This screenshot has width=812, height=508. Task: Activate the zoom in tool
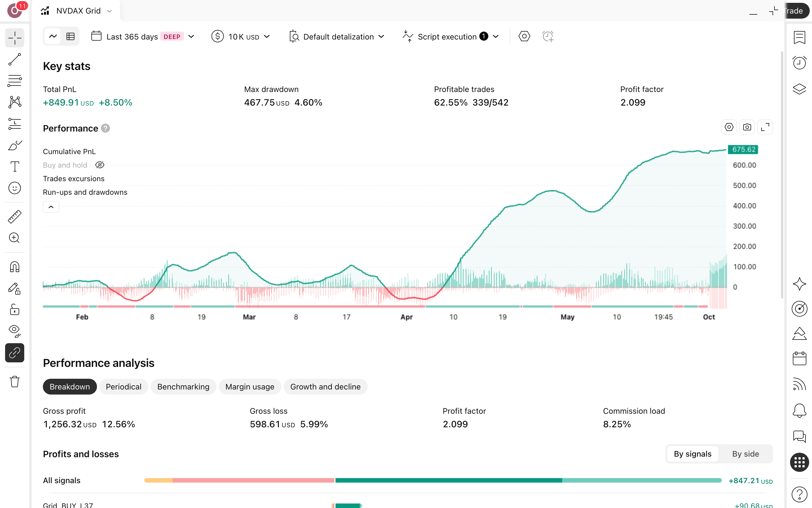coord(14,238)
